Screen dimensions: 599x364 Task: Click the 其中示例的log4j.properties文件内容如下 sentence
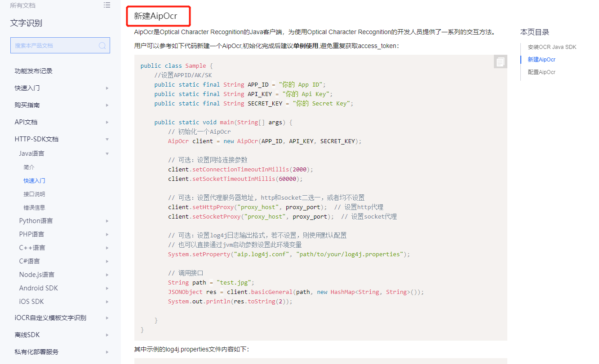pyautogui.click(x=191, y=349)
